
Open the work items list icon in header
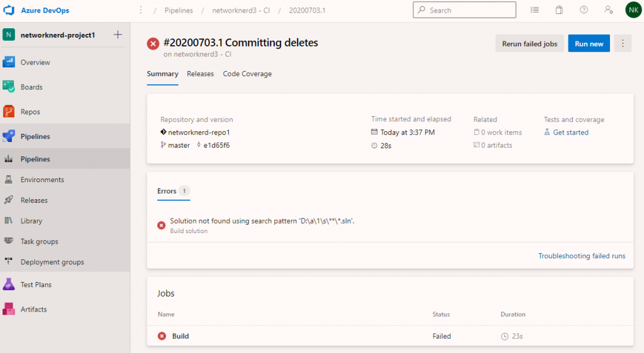tap(535, 10)
